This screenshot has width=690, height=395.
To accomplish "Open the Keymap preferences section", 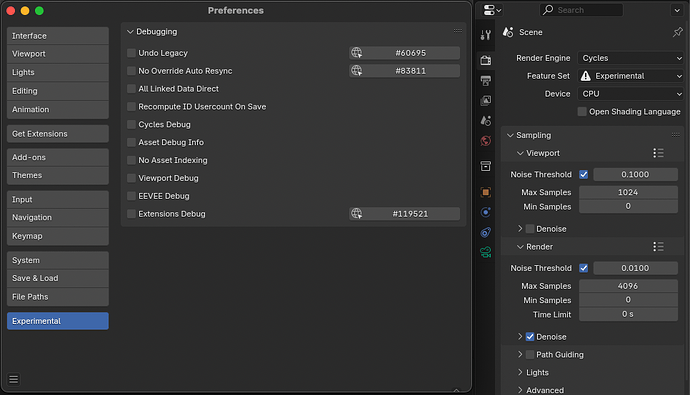I will pos(58,236).
